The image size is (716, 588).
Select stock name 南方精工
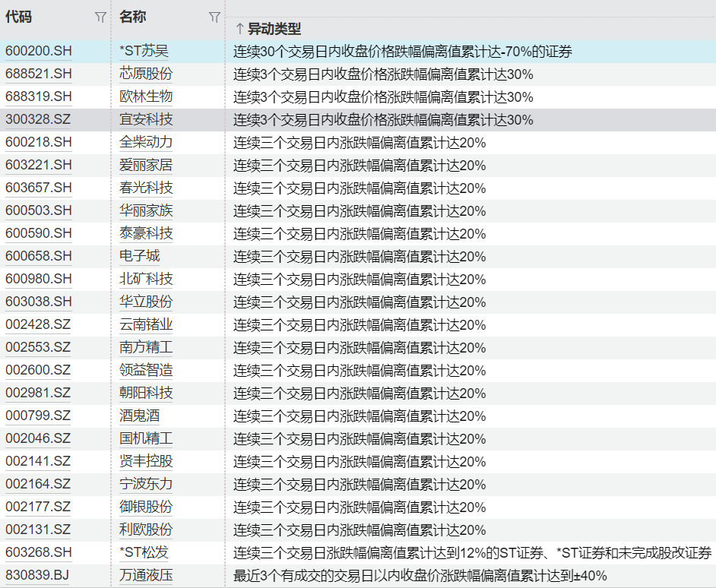(x=146, y=347)
